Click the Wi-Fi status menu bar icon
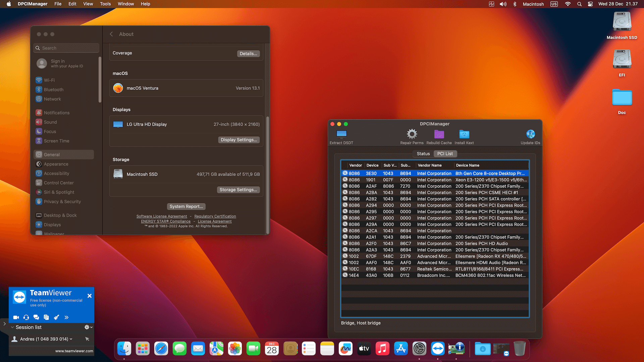The height and width of the screenshot is (362, 644). 568,4
